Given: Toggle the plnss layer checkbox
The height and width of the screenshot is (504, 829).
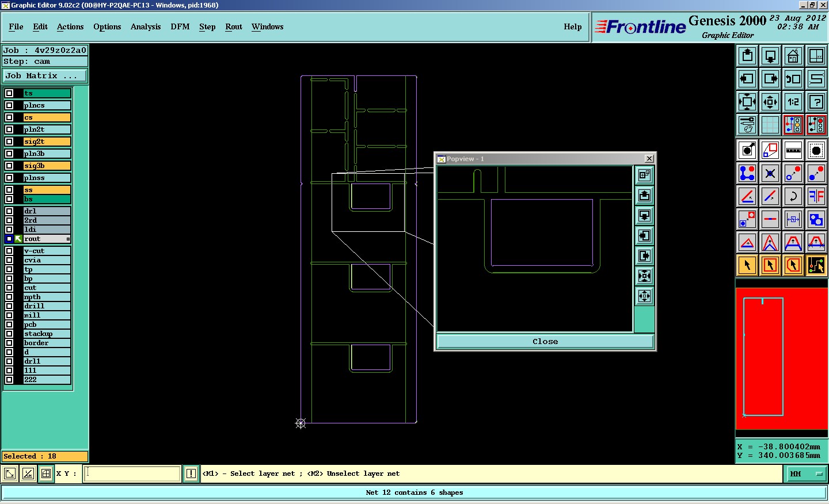Looking at the screenshot, I should (x=9, y=178).
